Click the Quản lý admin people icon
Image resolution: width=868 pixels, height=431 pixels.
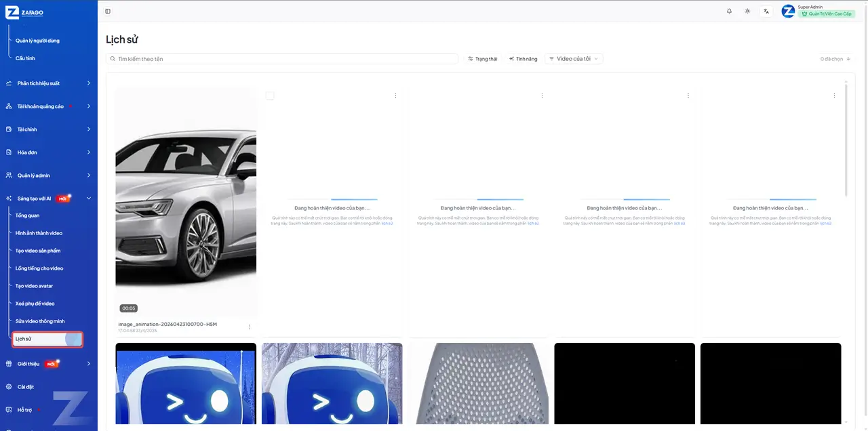click(9, 176)
